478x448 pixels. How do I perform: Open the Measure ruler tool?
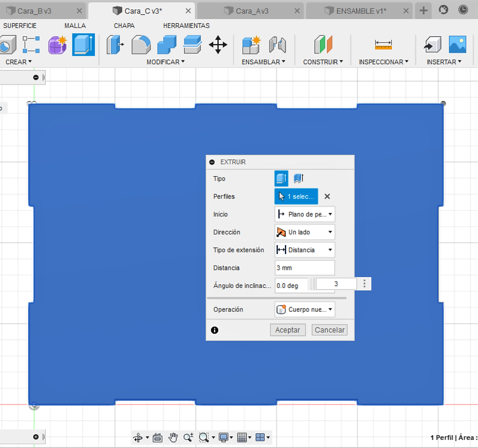(383, 45)
